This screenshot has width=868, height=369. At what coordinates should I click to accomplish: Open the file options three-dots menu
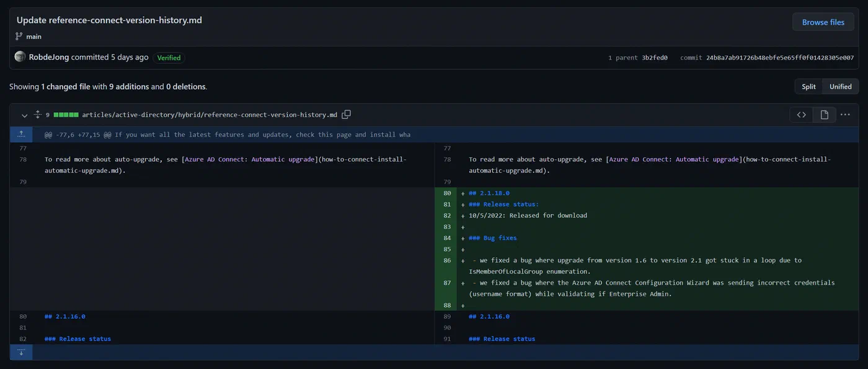845,115
